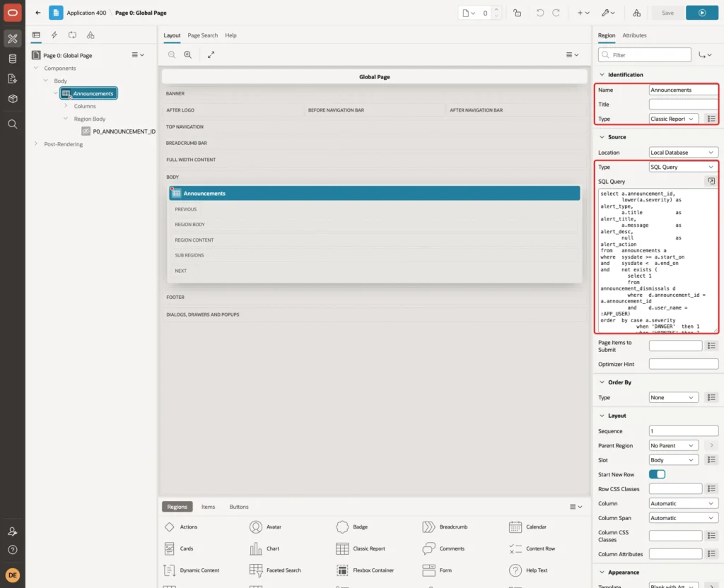Open Page Items to Submit picker
724x588 pixels.
711,346
